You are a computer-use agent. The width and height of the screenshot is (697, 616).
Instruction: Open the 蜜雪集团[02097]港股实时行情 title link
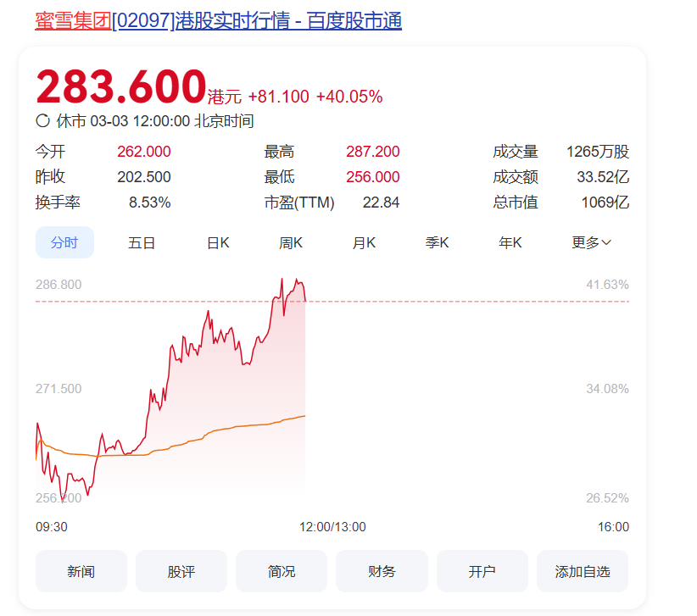click(218, 21)
